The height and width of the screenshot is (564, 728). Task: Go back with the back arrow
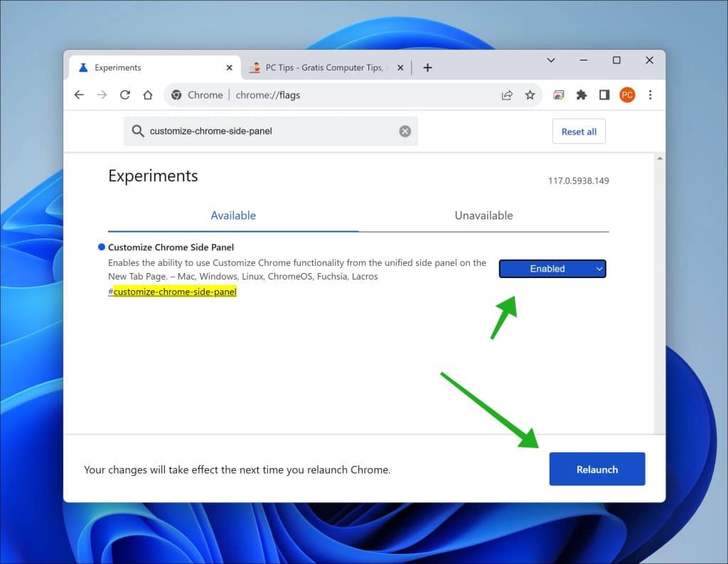[80, 95]
